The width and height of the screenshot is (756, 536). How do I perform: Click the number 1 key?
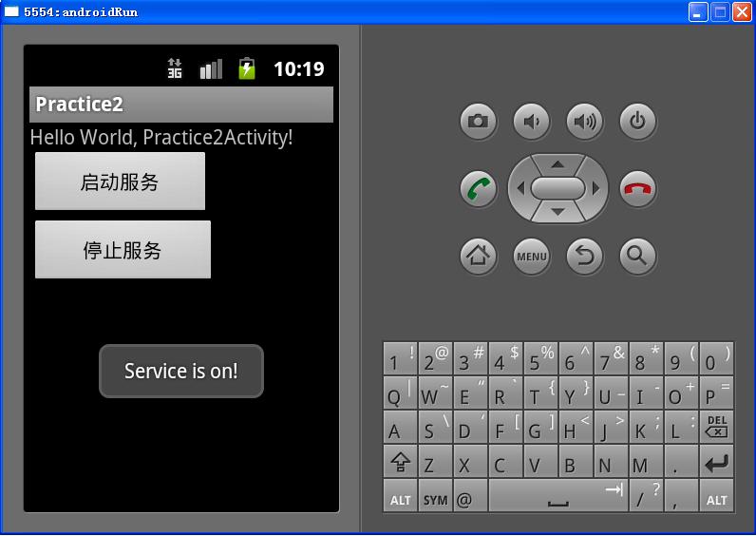point(400,358)
